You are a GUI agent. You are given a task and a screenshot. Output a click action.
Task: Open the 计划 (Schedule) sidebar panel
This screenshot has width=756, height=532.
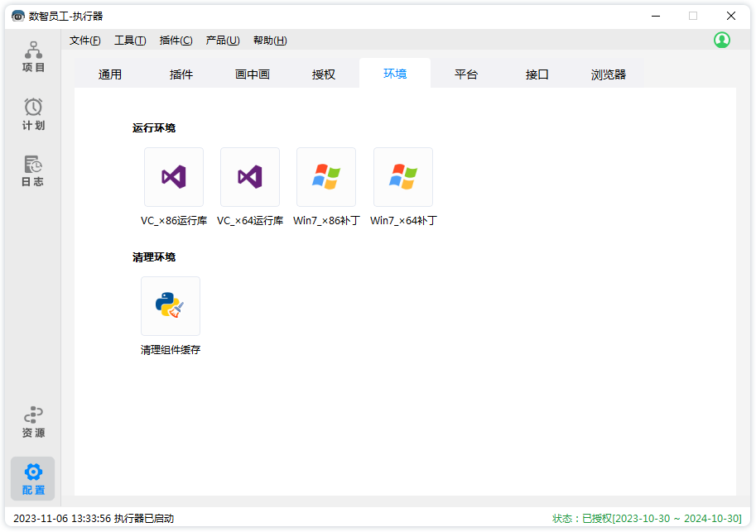33,114
